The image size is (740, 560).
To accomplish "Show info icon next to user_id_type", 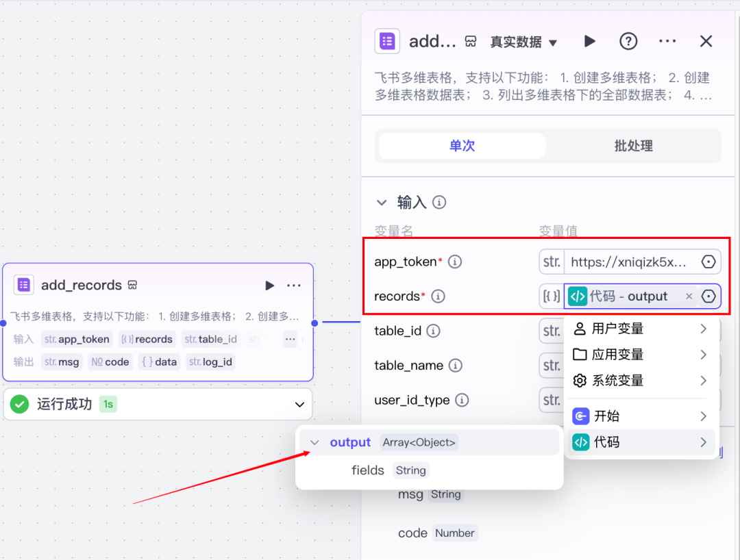I will click(x=462, y=400).
